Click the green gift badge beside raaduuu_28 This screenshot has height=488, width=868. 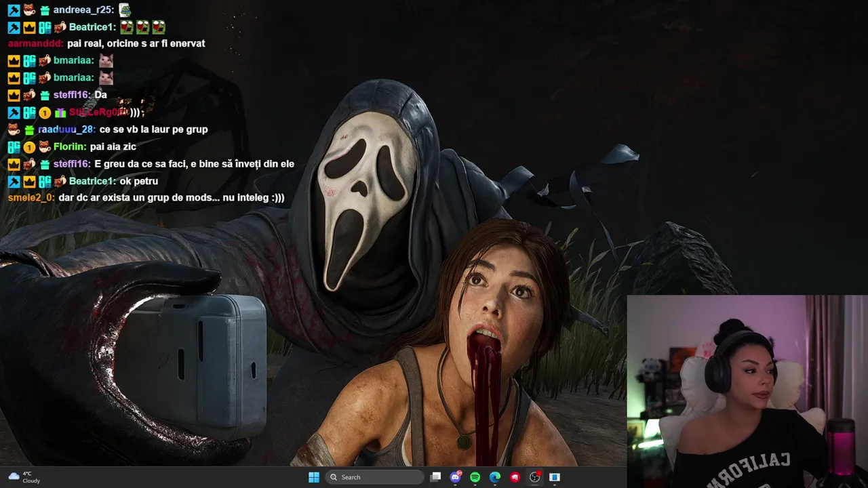tap(29, 130)
